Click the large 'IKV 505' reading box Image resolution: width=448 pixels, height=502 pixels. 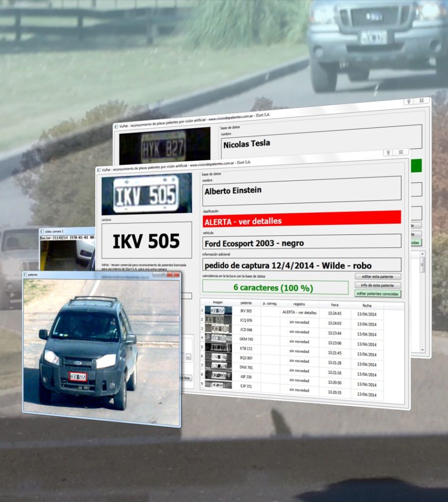(147, 240)
